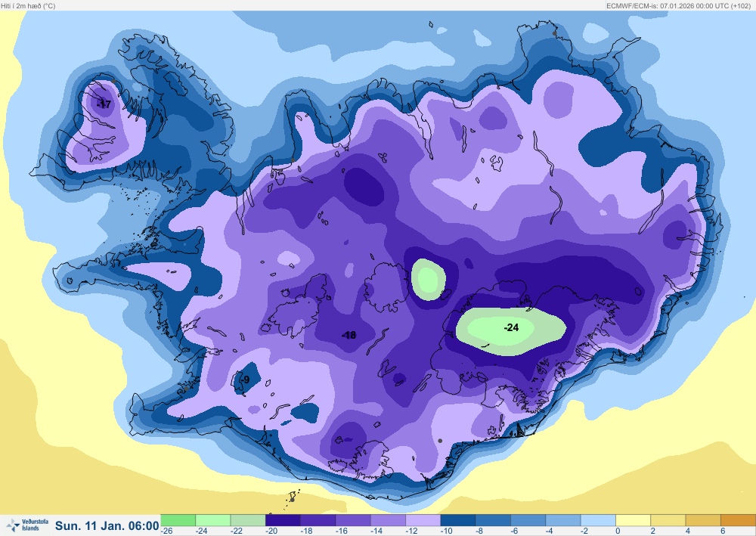The height and width of the screenshot is (536, 756).
Task: Click the Veðurstofa Íslands logo
Action: click(27, 525)
